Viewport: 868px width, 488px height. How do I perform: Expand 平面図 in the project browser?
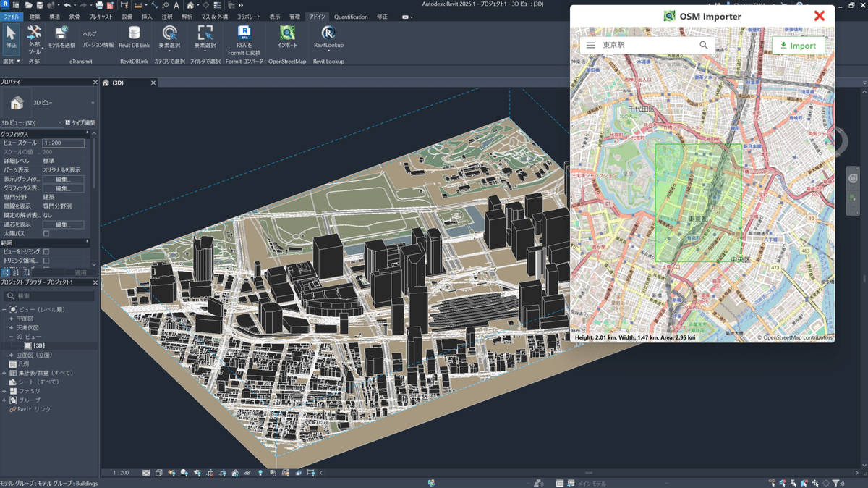pos(11,319)
